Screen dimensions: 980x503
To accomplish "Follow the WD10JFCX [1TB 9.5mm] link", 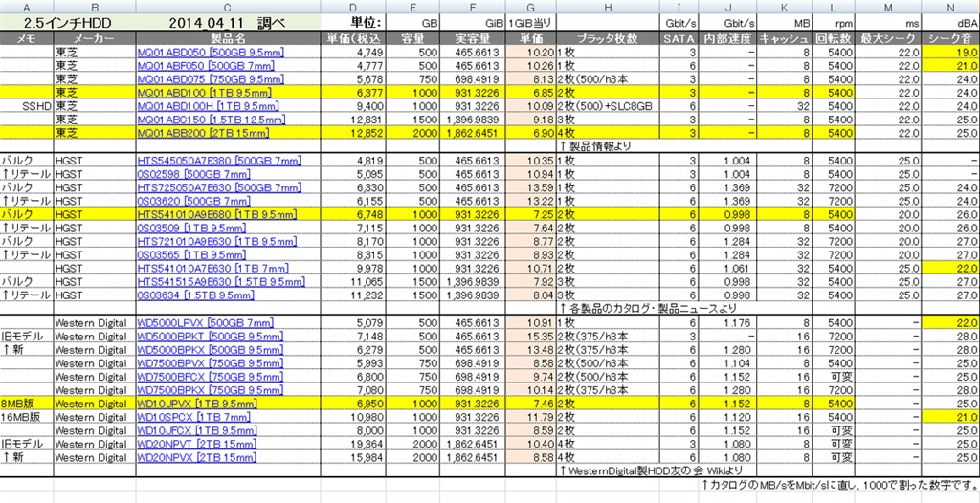I will coord(197,430).
